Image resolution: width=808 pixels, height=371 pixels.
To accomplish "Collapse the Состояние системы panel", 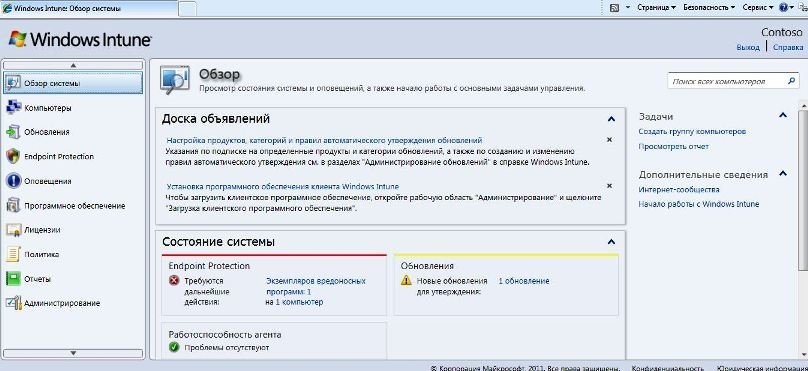I will (611, 241).
